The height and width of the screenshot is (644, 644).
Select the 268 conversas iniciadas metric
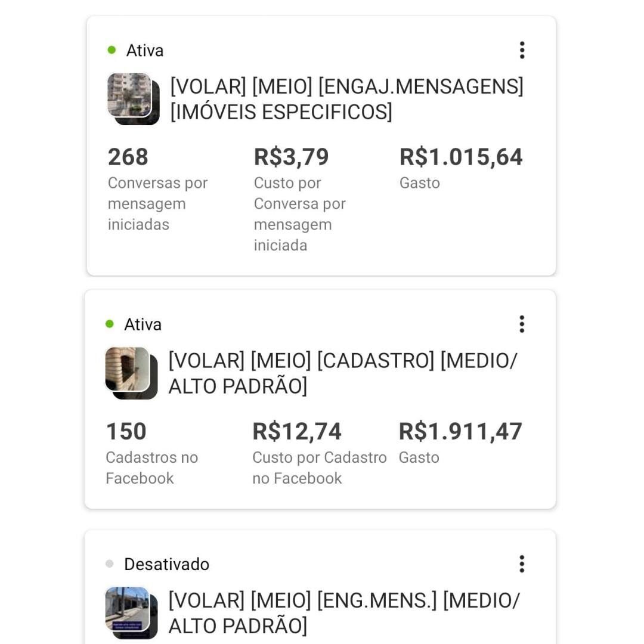click(128, 157)
